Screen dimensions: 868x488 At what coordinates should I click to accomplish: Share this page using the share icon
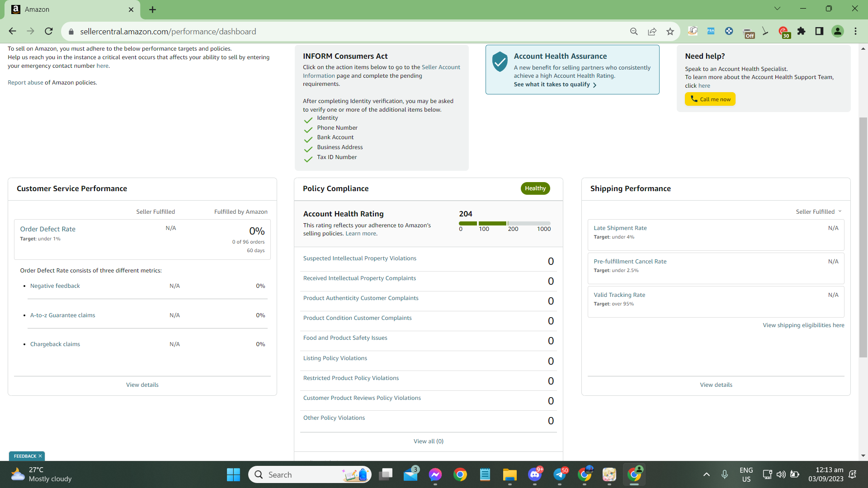click(652, 31)
